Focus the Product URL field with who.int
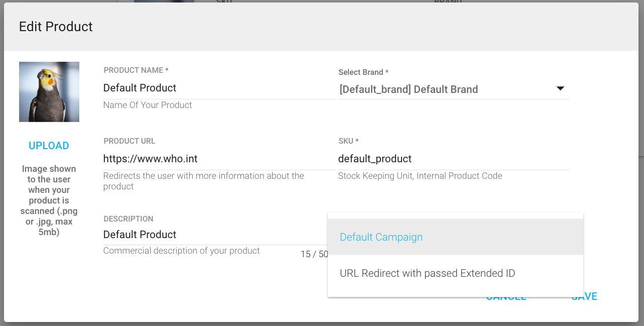644x326 pixels. [218, 159]
